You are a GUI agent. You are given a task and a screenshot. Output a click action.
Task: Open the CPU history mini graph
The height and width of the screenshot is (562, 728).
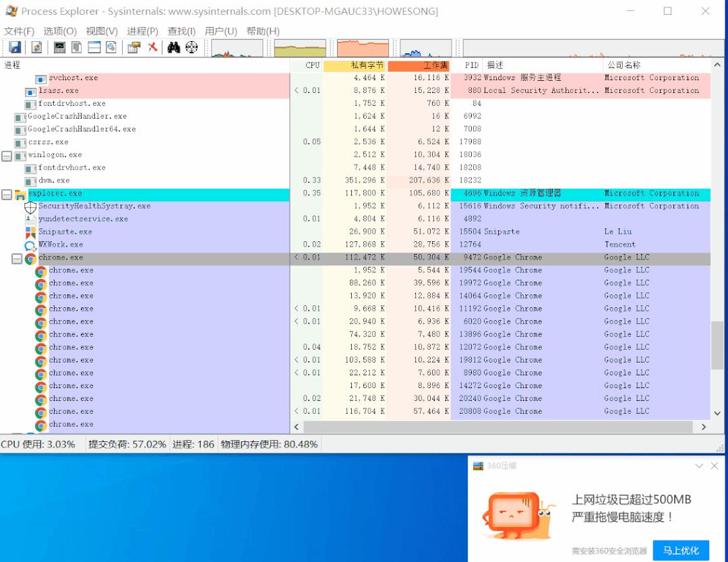point(236,47)
